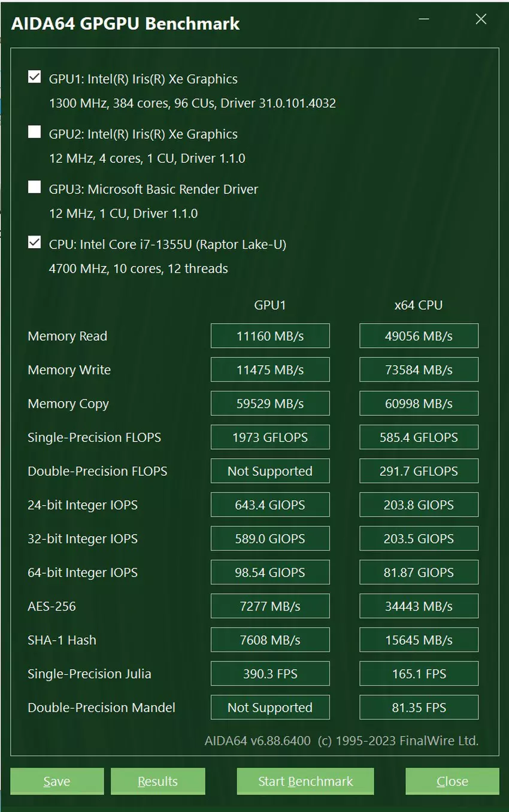The width and height of the screenshot is (509, 812).
Task: Click the GPU1 Memory Read result field
Action: [x=270, y=336]
